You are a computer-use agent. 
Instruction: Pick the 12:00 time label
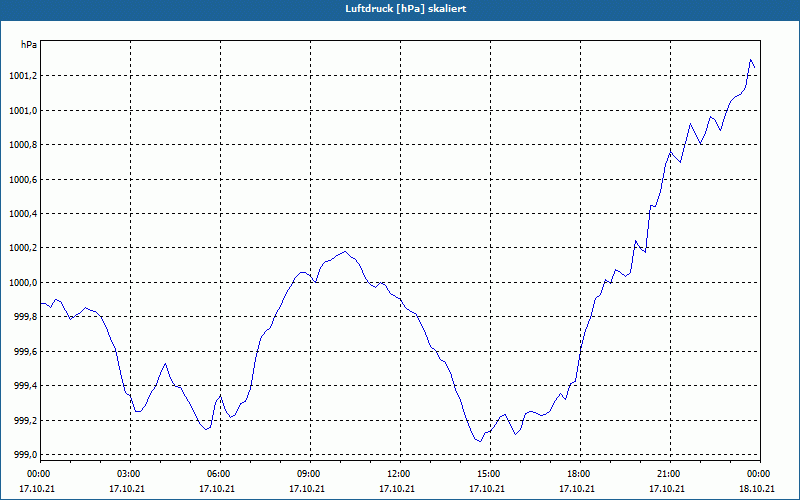pos(396,474)
